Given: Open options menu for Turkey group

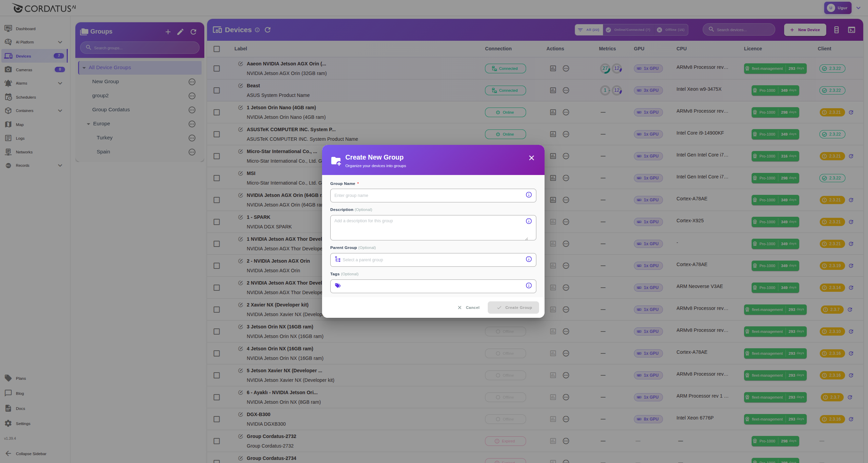Looking at the screenshot, I should coord(192,138).
